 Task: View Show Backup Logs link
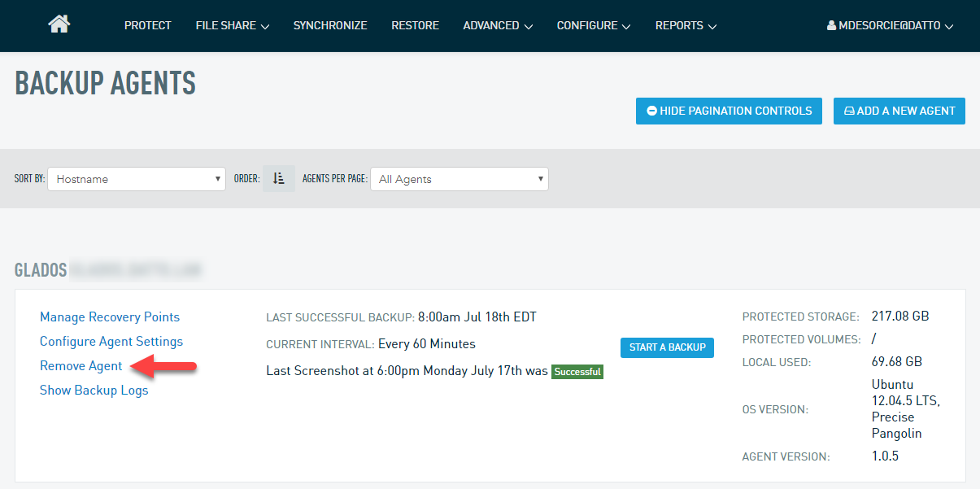pos(94,390)
